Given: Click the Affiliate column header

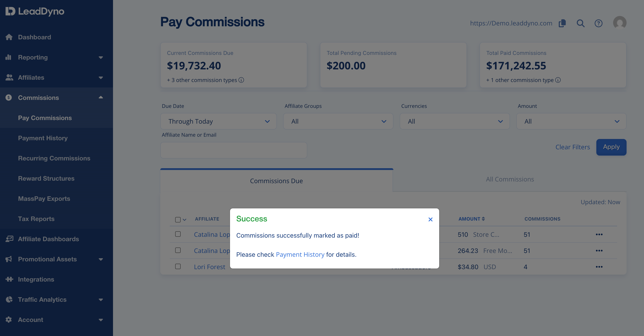Looking at the screenshot, I should (x=207, y=219).
